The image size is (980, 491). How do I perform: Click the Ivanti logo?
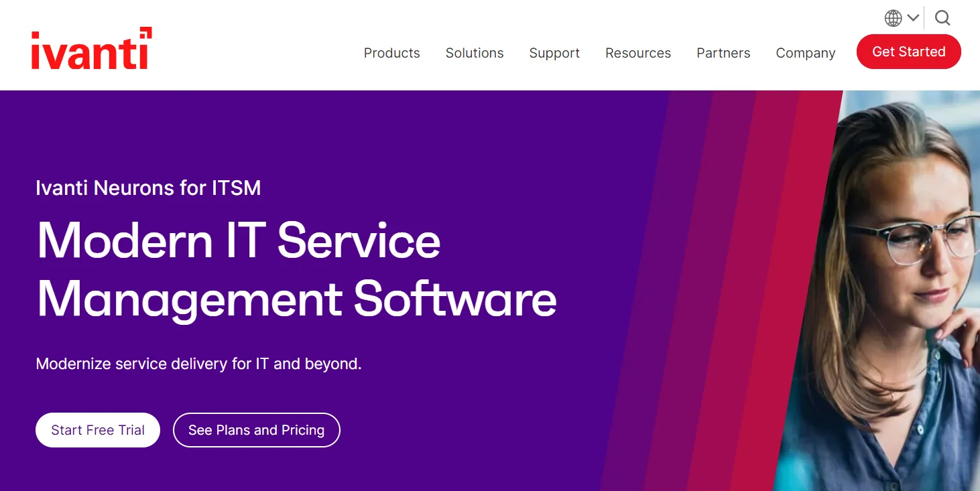pos(91,48)
